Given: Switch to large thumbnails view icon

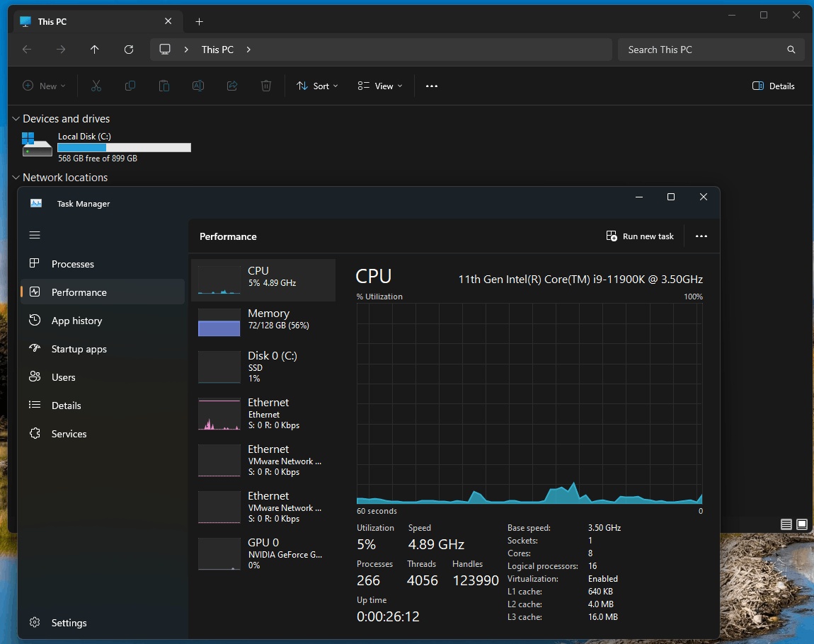Looking at the screenshot, I should (802, 524).
